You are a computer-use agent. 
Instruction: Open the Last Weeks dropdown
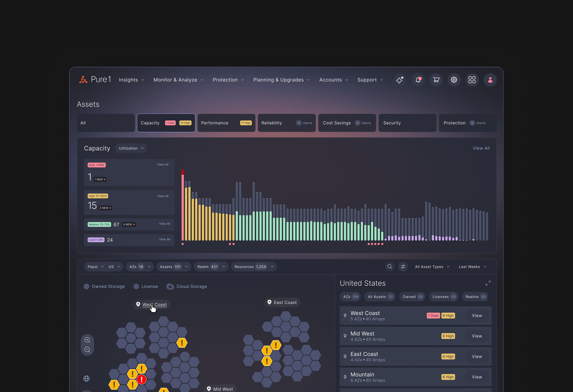472,267
